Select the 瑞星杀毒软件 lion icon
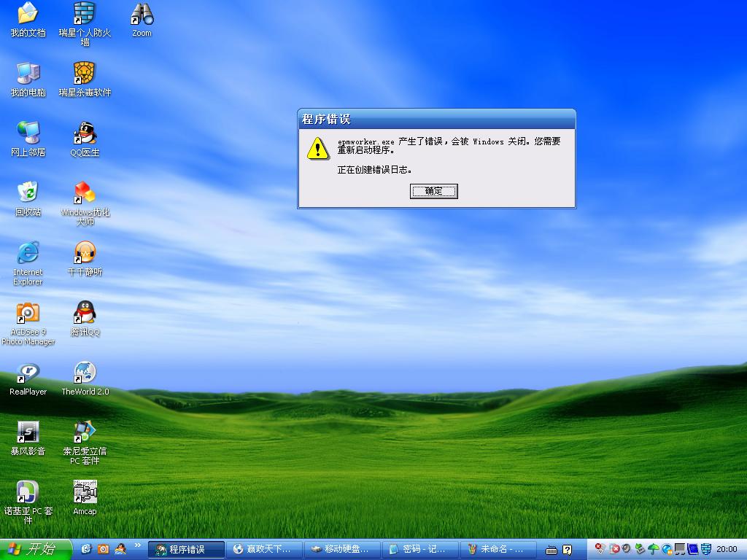This screenshot has height=560, width=747. point(85,79)
